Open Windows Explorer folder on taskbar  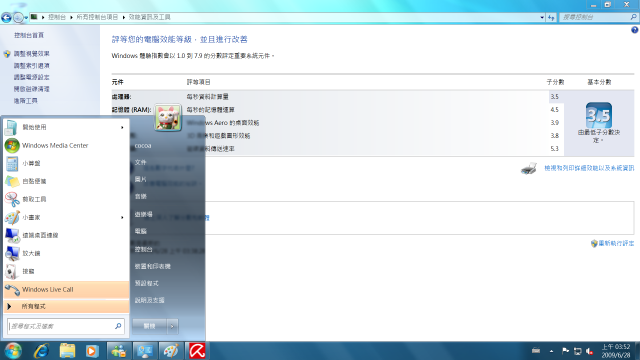click(67, 351)
